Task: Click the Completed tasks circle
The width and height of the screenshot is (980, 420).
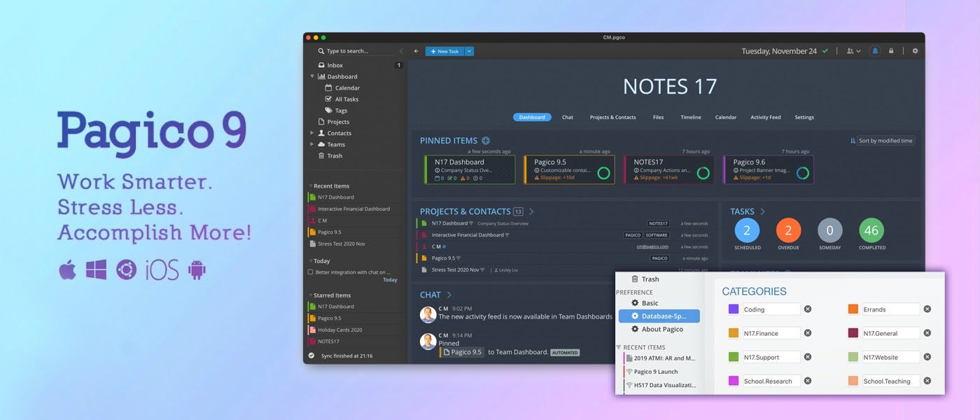Action: click(871, 230)
